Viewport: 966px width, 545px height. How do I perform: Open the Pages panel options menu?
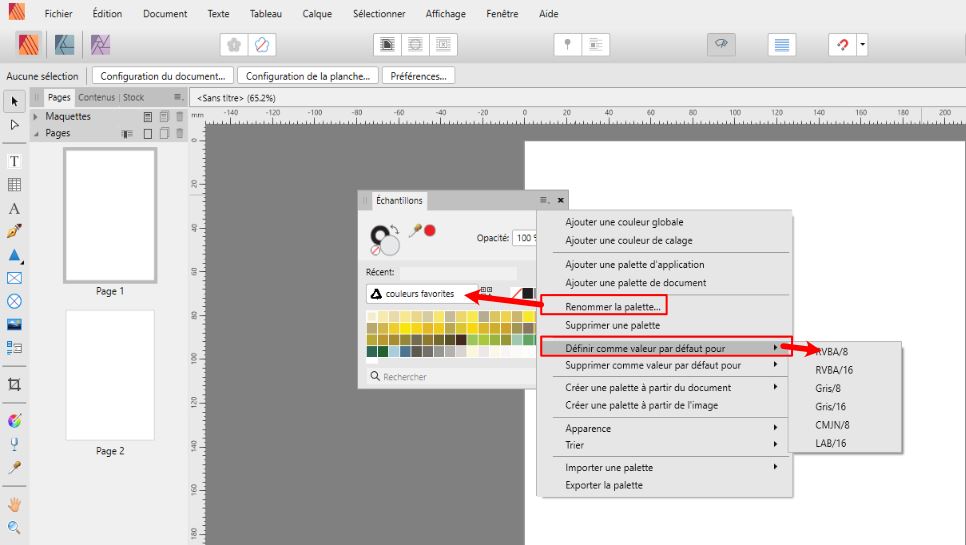pos(178,97)
